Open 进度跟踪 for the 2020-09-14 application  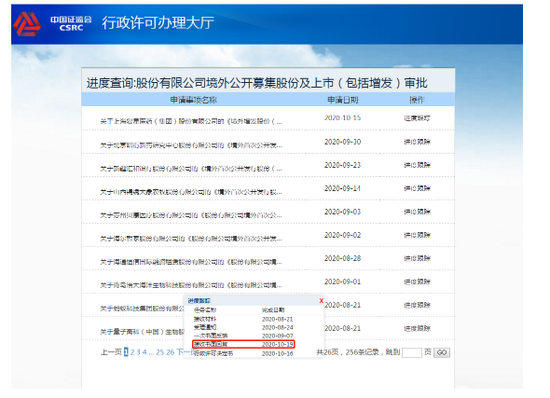pos(417,189)
